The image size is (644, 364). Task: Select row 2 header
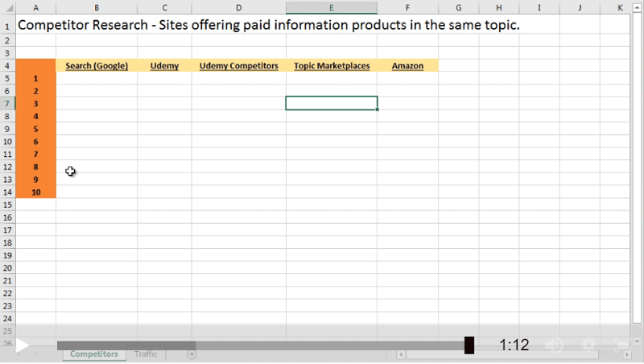tap(7, 40)
